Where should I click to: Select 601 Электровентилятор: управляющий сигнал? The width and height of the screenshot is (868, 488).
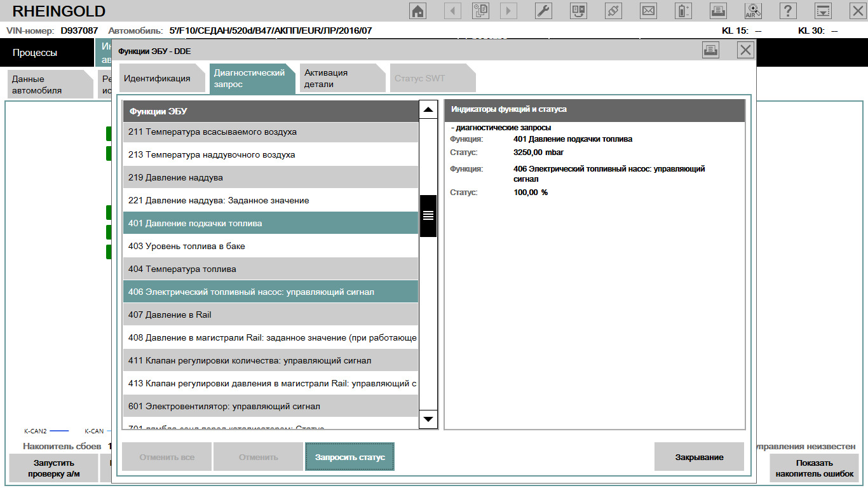coord(271,407)
